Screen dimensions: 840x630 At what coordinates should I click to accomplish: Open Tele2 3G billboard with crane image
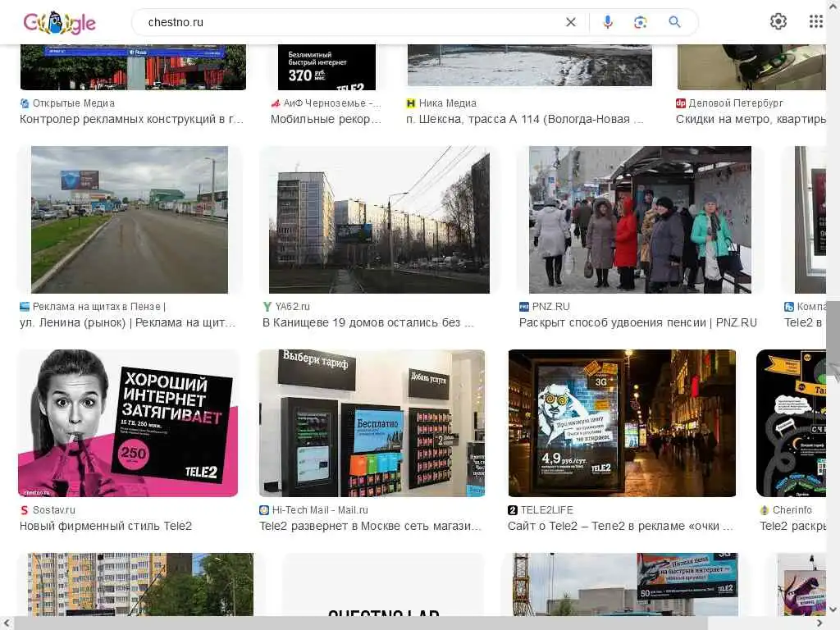tap(625, 584)
